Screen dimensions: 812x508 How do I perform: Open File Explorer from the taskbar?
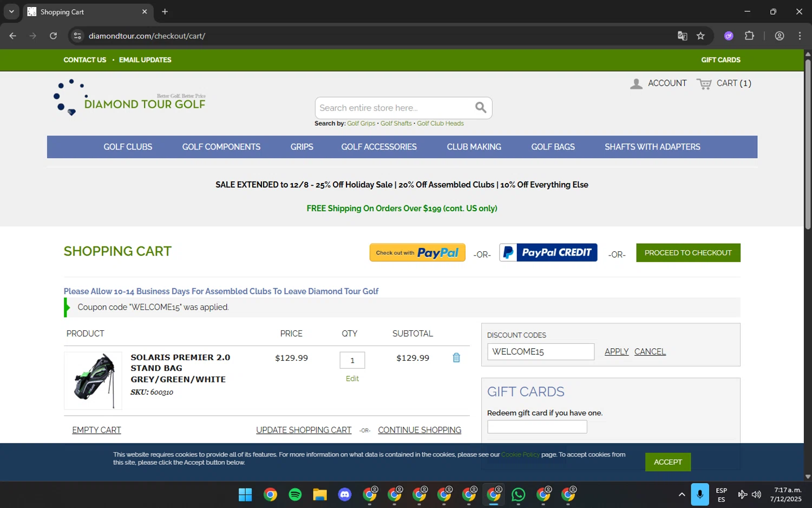(x=320, y=494)
